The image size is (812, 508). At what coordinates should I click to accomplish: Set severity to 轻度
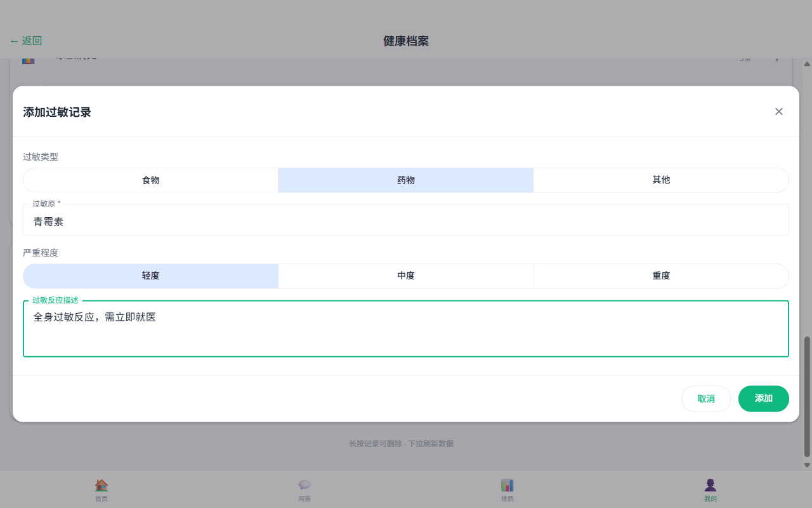coord(151,276)
